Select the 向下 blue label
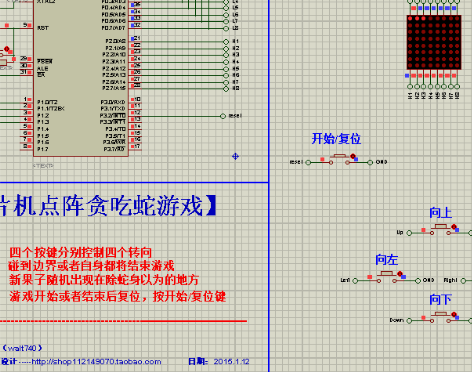Viewport: 472px width, 372px height. tap(440, 300)
